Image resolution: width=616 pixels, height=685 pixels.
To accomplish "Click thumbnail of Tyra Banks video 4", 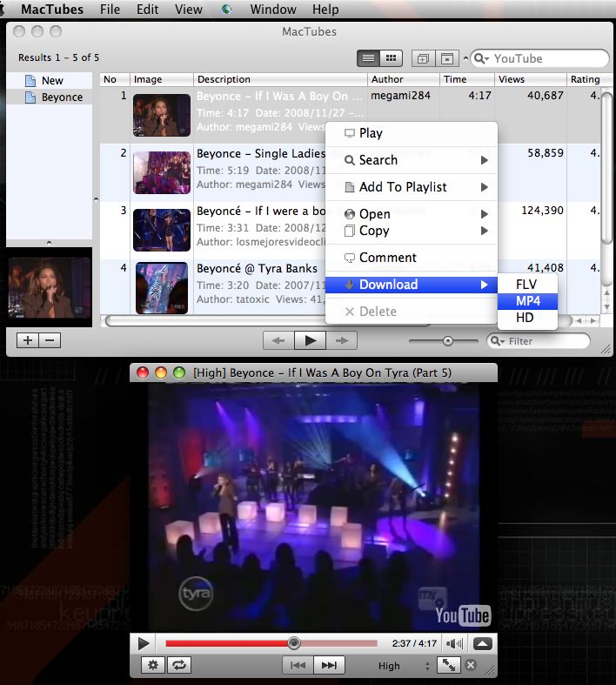I will coord(162,287).
